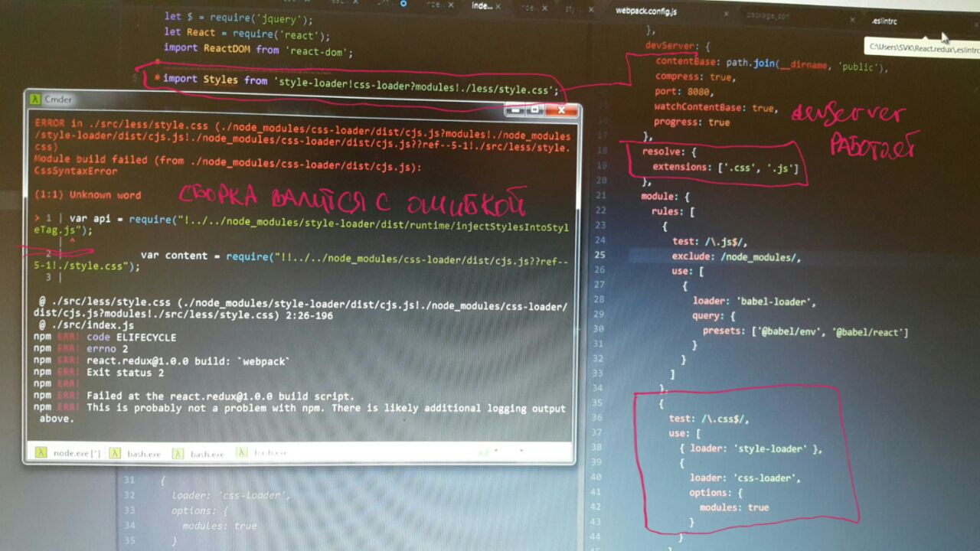
Task: Click the 'import ReactDOM' code line
Action: [258, 51]
